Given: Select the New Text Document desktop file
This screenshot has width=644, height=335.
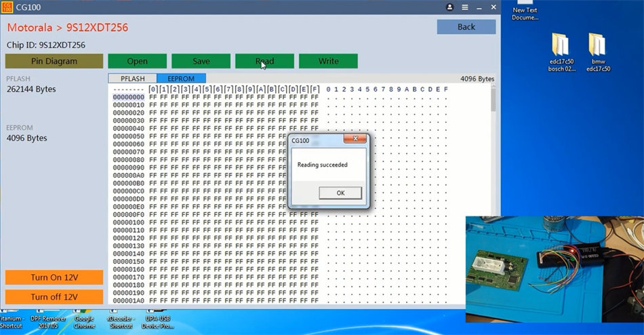Looking at the screenshot, I should point(524,11).
